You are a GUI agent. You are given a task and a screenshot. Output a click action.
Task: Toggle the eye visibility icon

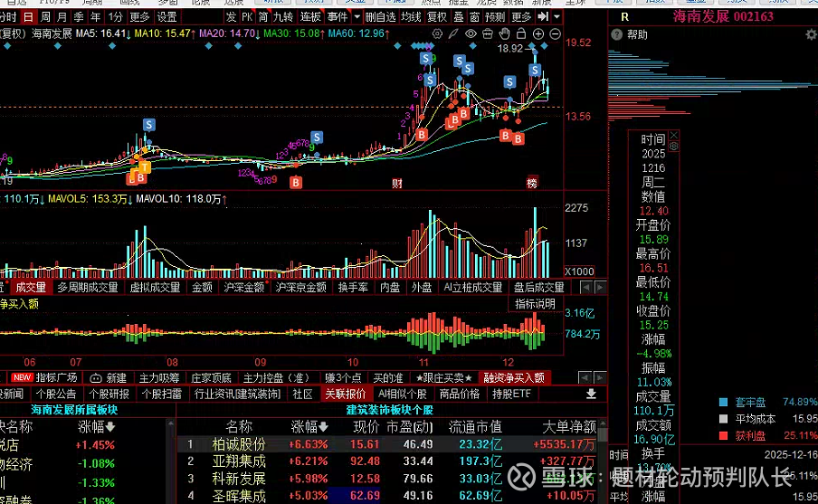tap(471, 33)
